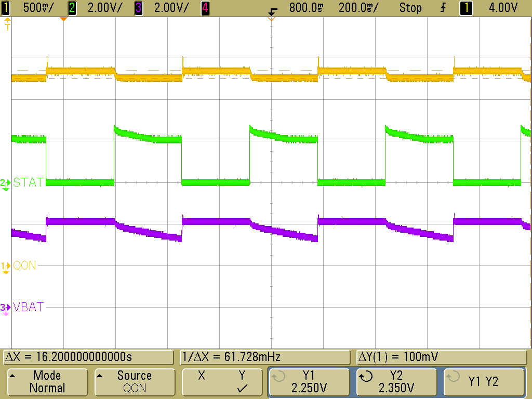Click the ΔY(1) = 100mV readout
The image size is (532, 399).
[442, 357]
